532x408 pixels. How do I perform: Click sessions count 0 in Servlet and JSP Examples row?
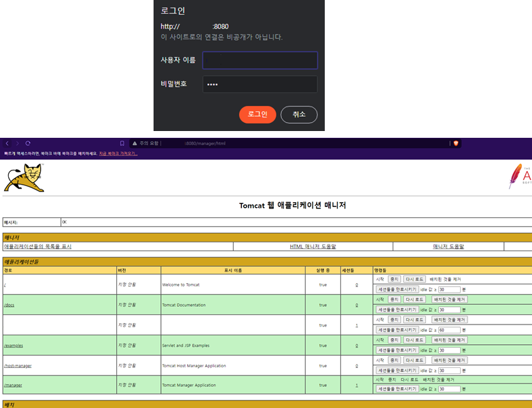pos(357,346)
